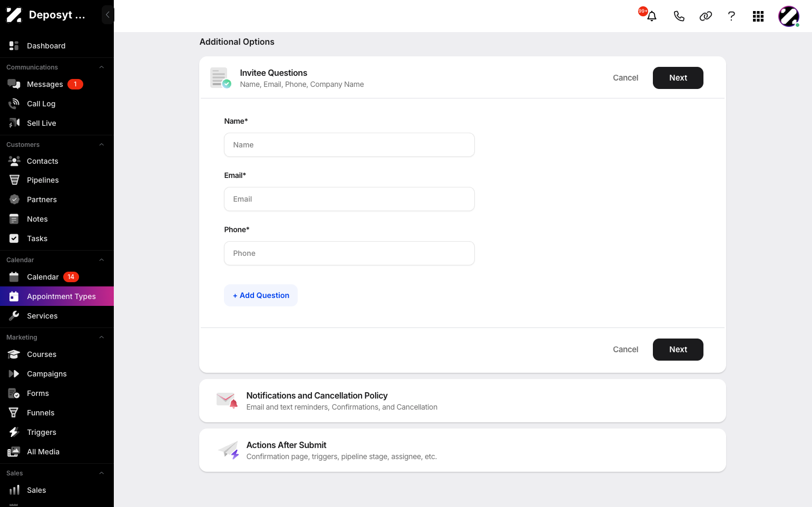Click the bottom Cancel button
Screen dimensions: 812x507
click(x=625, y=350)
